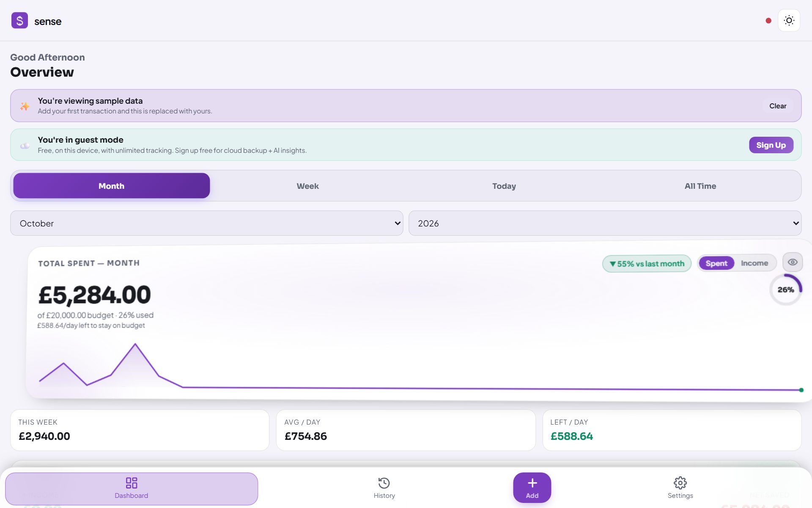
Task: Switch to the Today period tab
Action: click(x=504, y=186)
